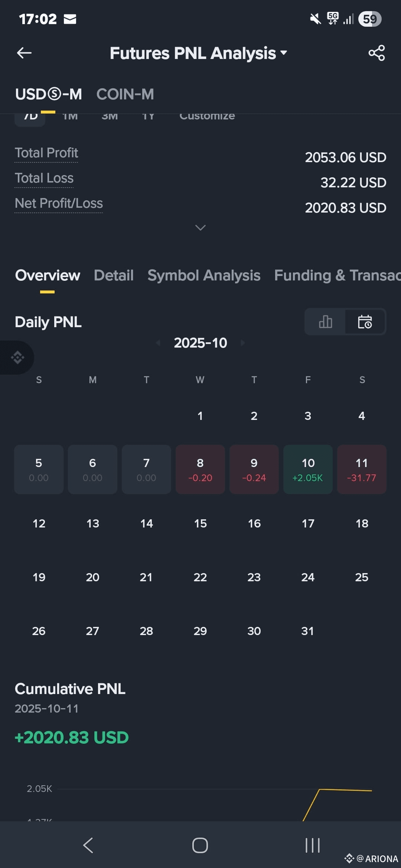Tap the Total Profit label
This screenshot has height=868, width=401.
[46, 153]
